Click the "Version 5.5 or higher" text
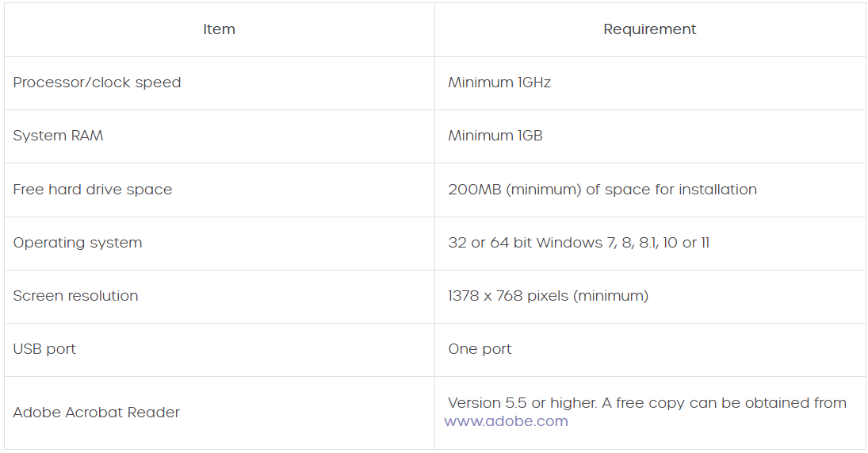Screen dimensions: 868x453 coord(521,403)
